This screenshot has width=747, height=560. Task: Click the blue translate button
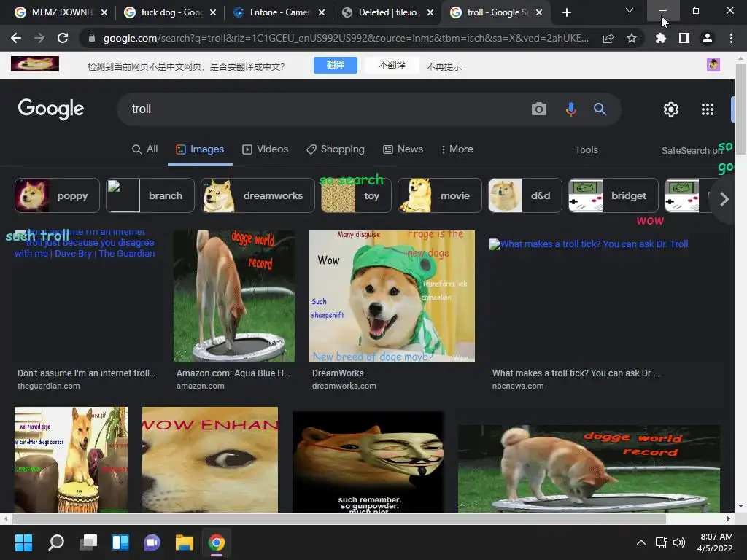(336, 65)
